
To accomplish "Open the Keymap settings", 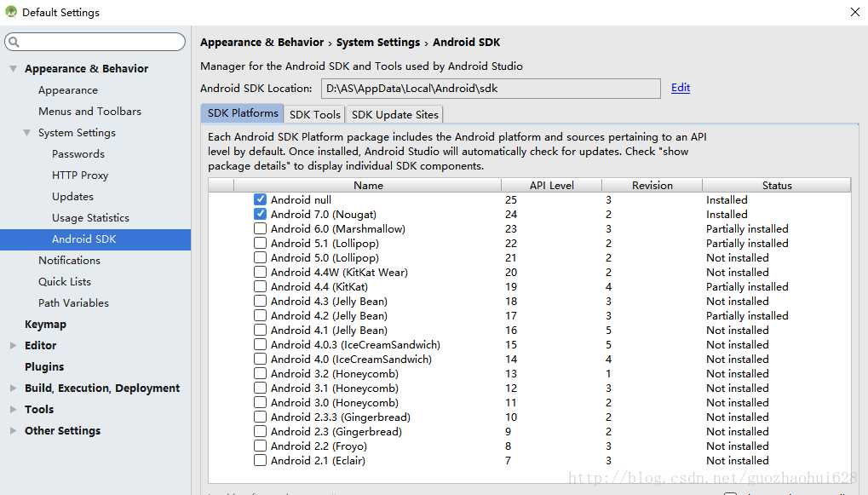I will point(45,325).
